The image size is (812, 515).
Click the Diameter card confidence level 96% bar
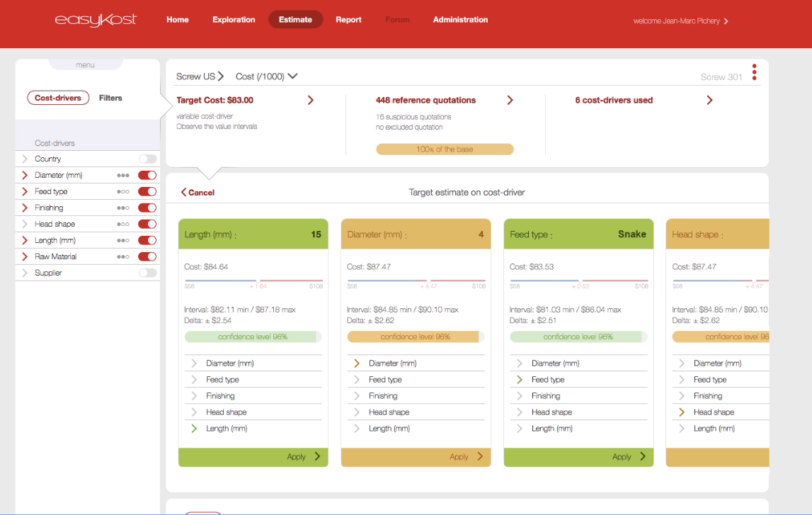click(x=416, y=336)
